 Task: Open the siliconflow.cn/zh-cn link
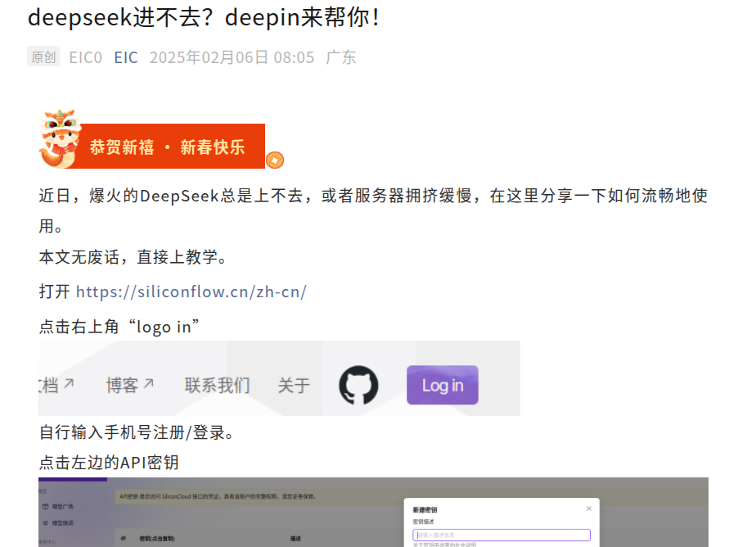click(x=191, y=292)
